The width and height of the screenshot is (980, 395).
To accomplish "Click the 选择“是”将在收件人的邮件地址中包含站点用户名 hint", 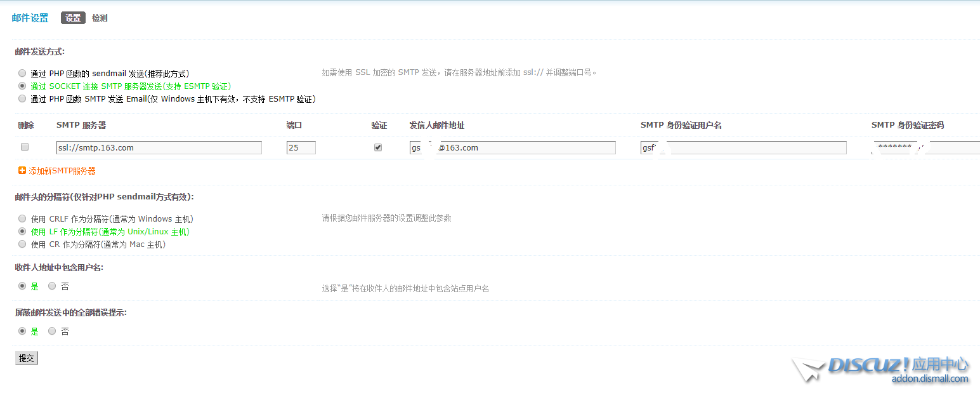I will pyautogui.click(x=405, y=288).
